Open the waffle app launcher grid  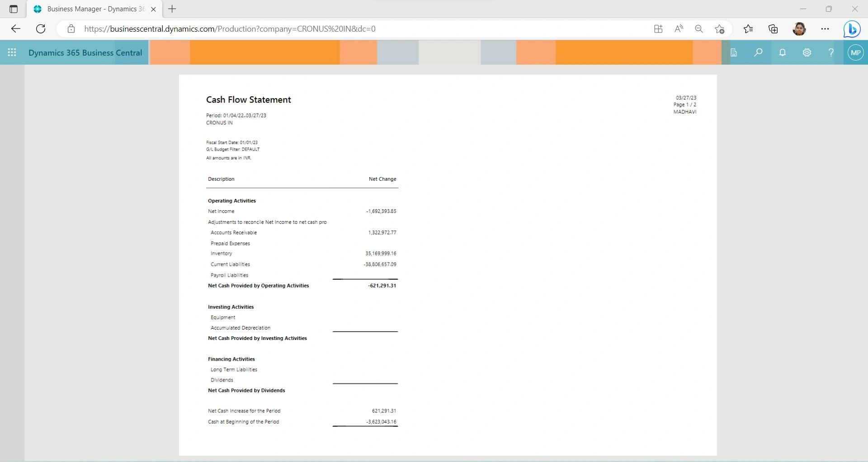pyautogui.click(x=12, y=52)
